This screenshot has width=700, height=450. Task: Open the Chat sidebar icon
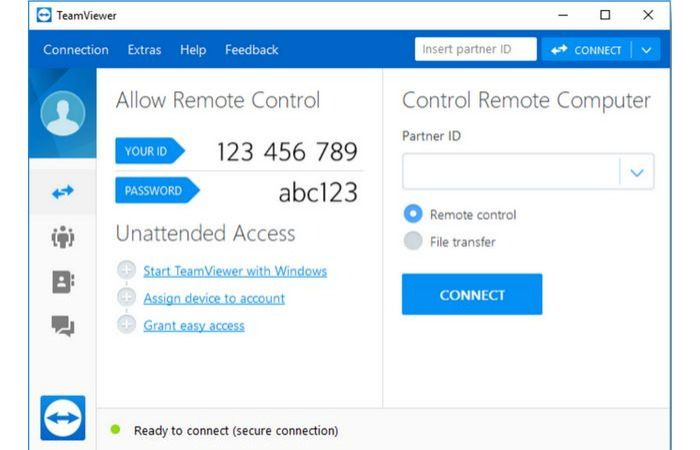(62, 325)
